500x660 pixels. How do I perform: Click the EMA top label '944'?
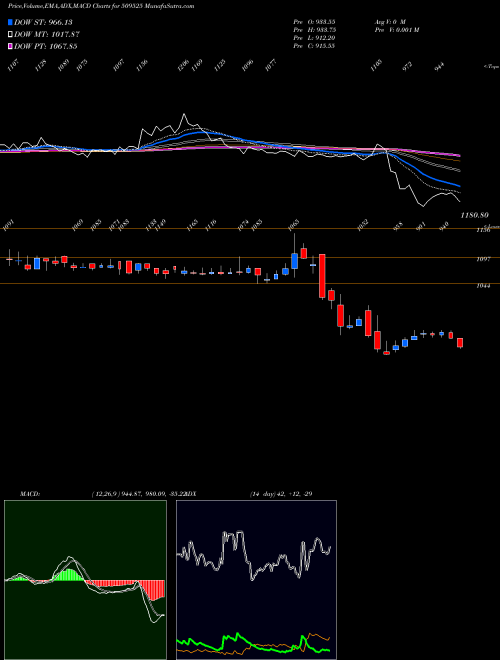pyautogui.click(x=439, y=67)
